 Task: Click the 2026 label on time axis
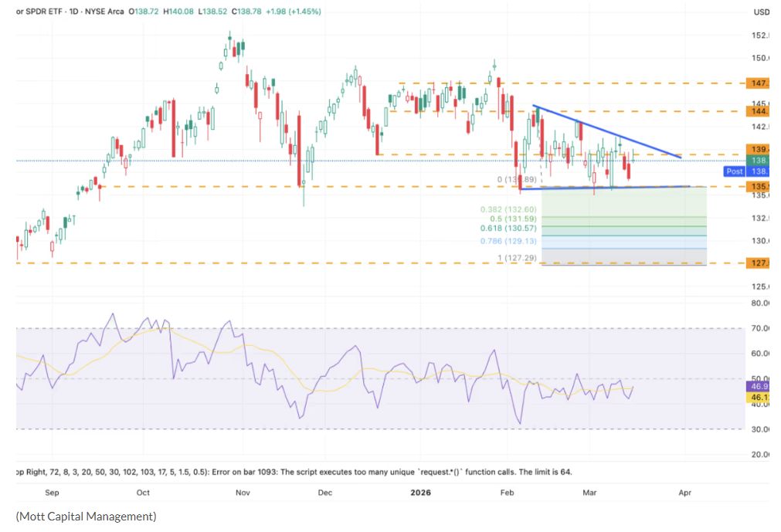421,492
